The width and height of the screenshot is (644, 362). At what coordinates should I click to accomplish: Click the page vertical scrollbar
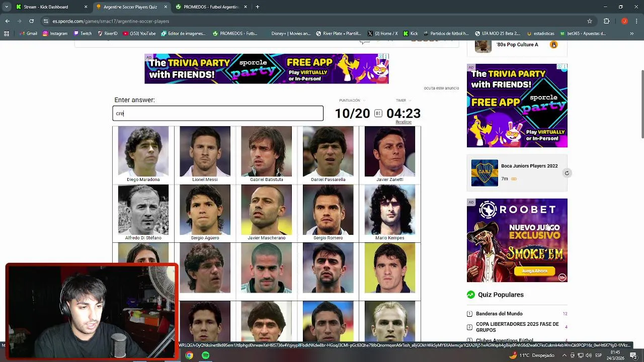[642, 104]
